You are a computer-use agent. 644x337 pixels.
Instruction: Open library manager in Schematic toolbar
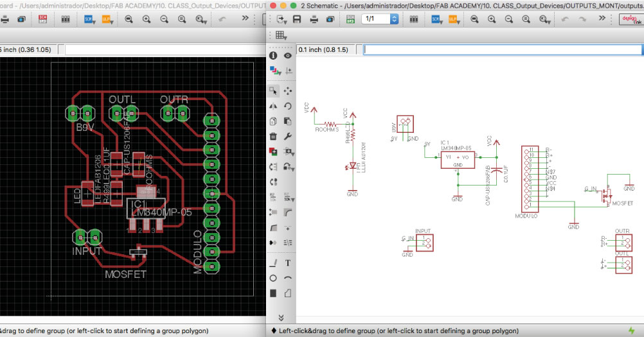tap(414, 19)
